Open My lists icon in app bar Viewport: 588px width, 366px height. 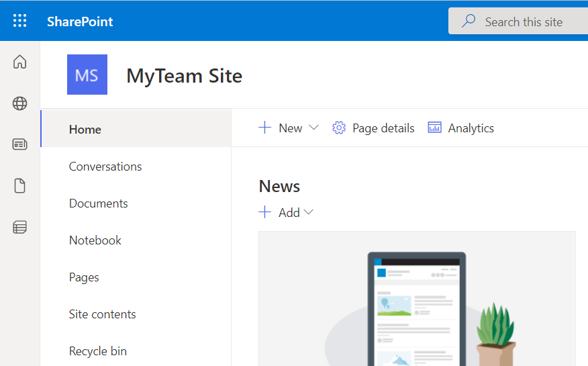20,228
